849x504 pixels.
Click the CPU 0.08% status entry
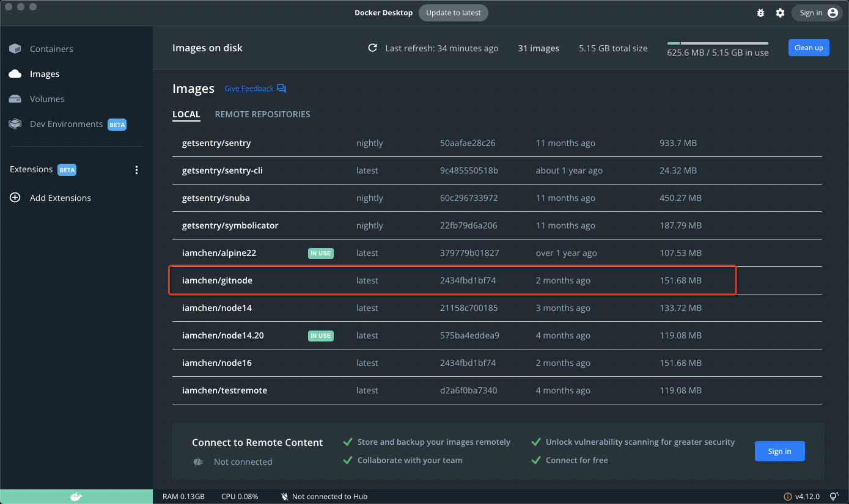[x=240, y=497]
